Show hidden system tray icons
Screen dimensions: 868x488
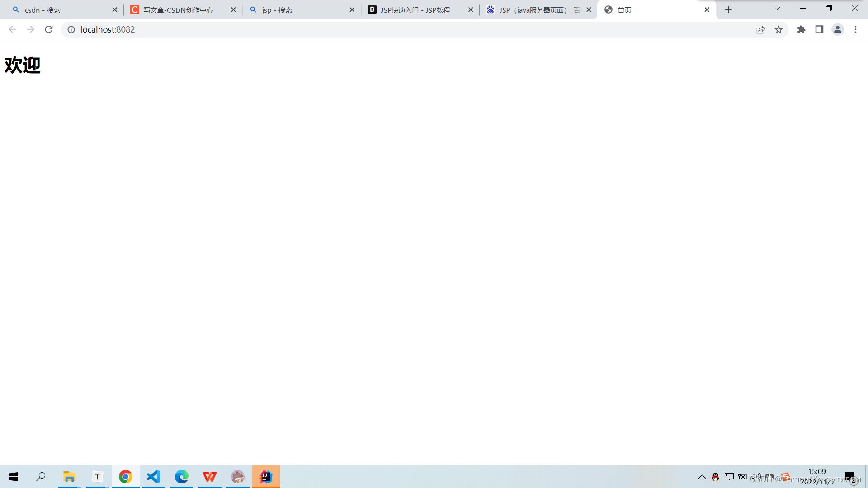pyautogui.click(x=702, y=477)
